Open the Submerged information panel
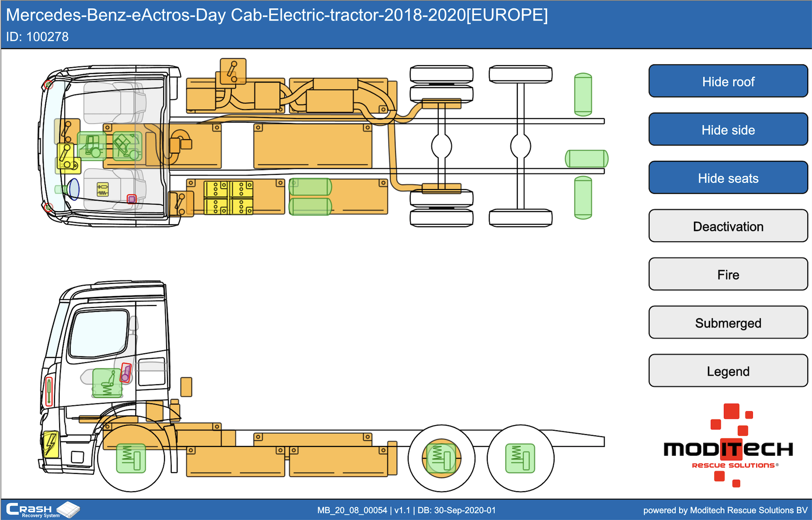812x520 pixels. pos(728,322)
